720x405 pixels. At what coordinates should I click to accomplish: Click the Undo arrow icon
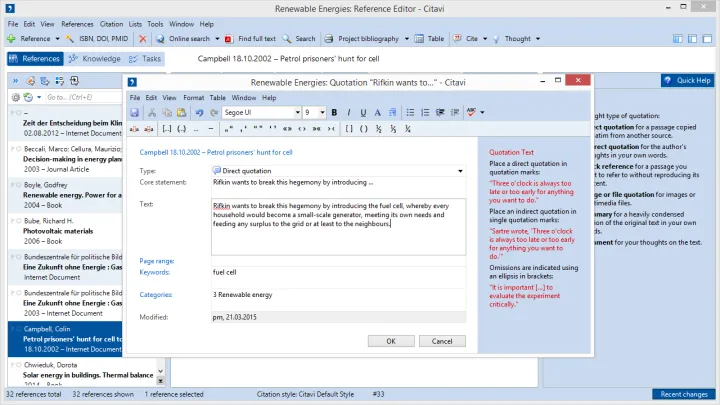tap(199, 112)
